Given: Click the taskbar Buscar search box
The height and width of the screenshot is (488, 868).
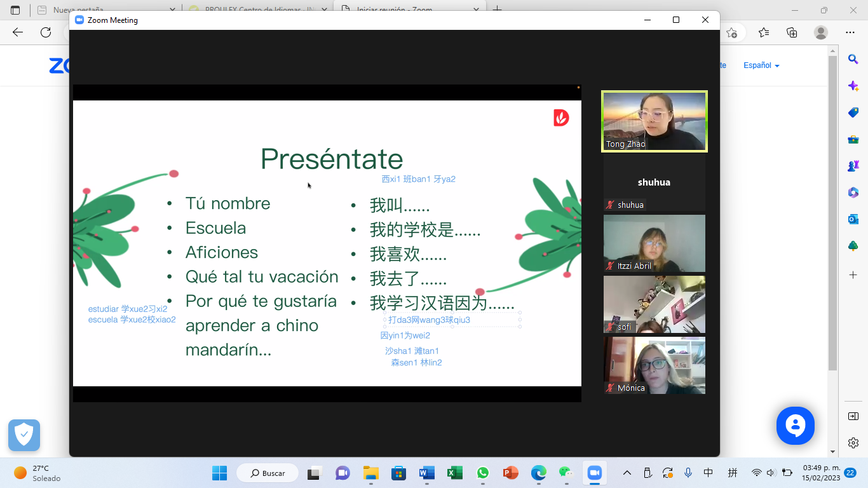Looking at the screenshot, I should click(268, 473).
